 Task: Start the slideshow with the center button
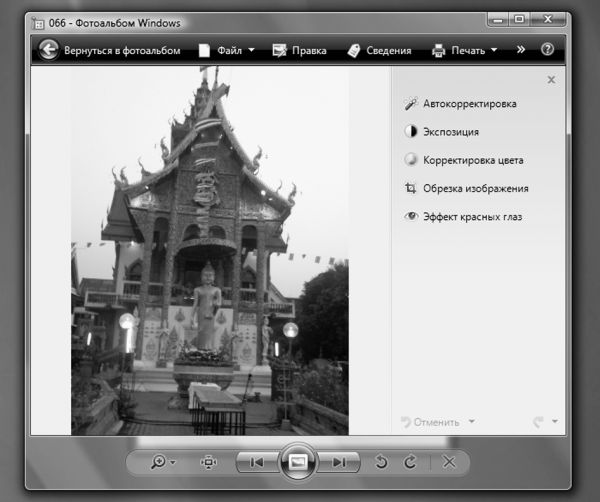[x=299, y=462]
